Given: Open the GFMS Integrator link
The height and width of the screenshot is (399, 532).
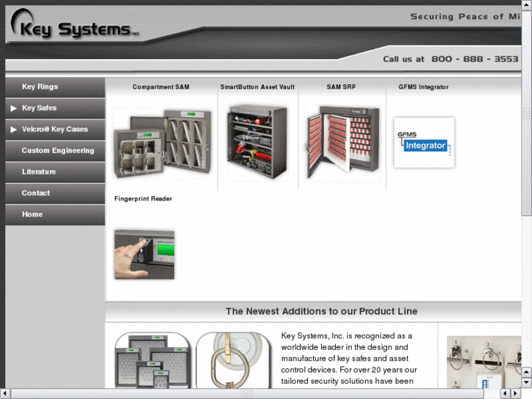Looking at the screenshot, I should 424,87.
